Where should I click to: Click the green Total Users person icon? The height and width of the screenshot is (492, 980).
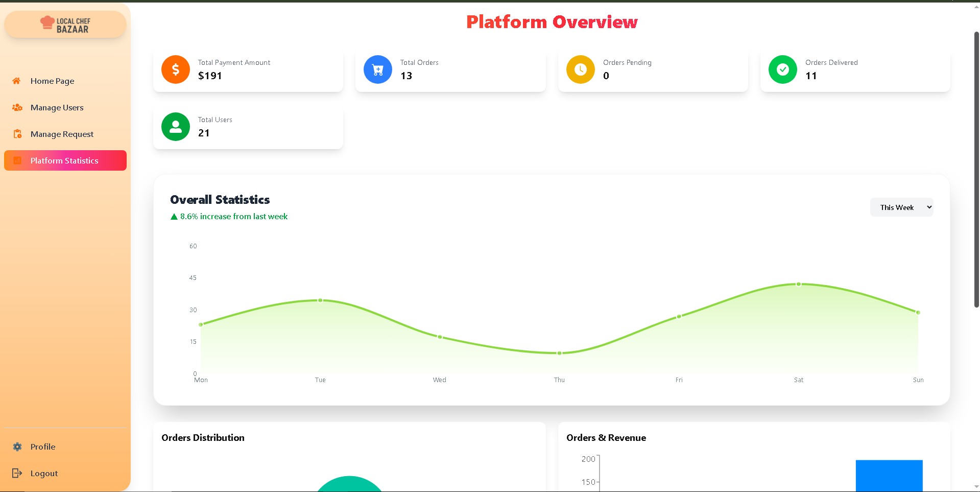176,127
